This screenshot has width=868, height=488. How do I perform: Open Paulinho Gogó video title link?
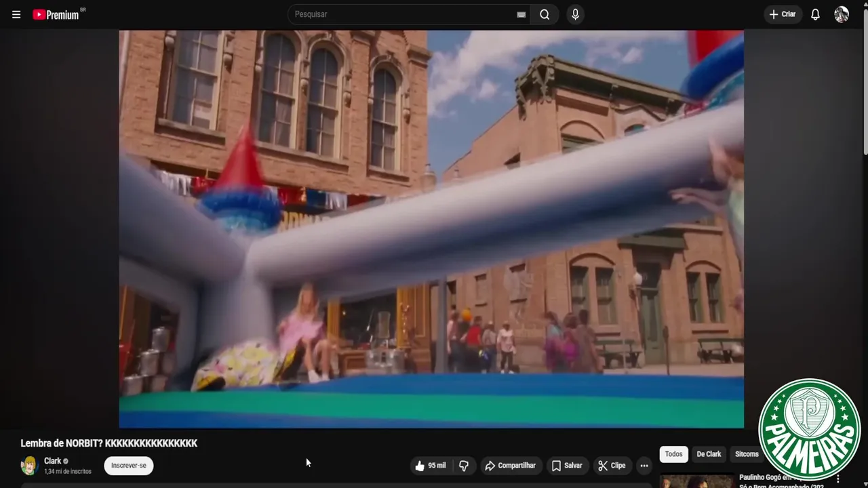[x=781, y=482]
